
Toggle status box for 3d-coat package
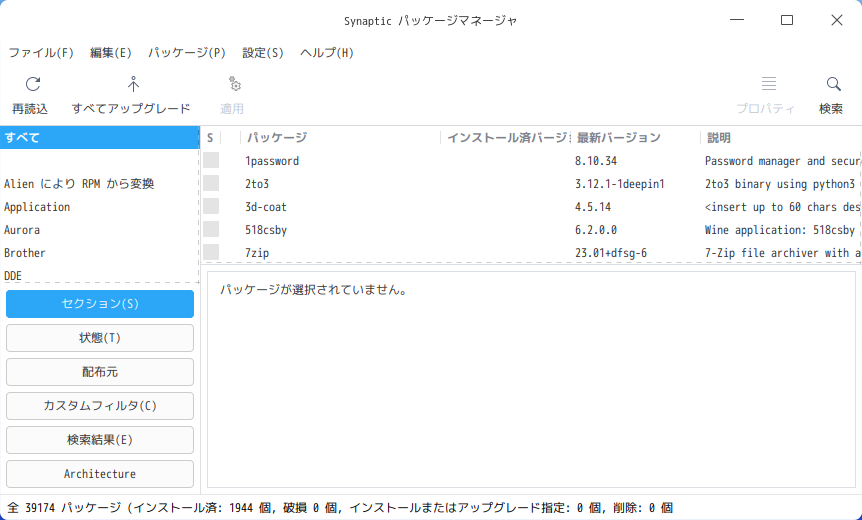click(x=211, y=207)
